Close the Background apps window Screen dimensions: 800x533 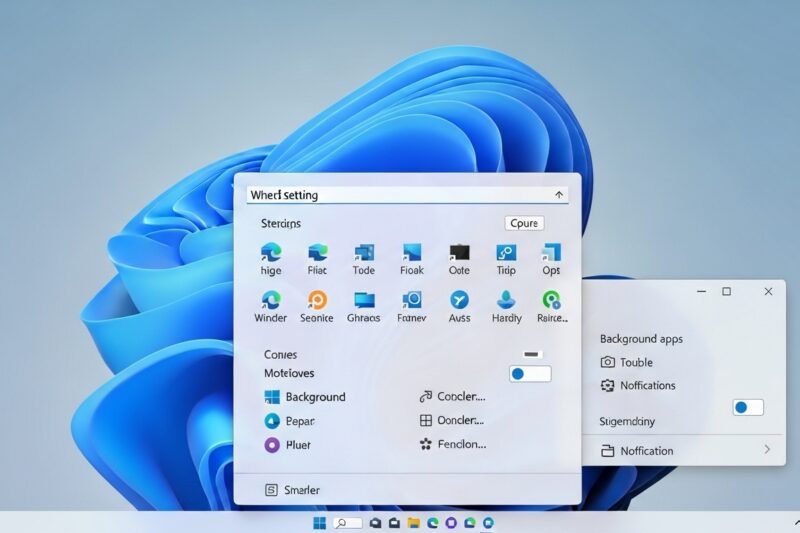[x=768, y=291]
